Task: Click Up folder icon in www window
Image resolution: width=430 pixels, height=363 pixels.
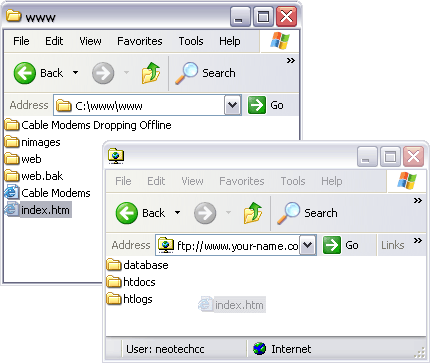Action: (x=151, y=73)
